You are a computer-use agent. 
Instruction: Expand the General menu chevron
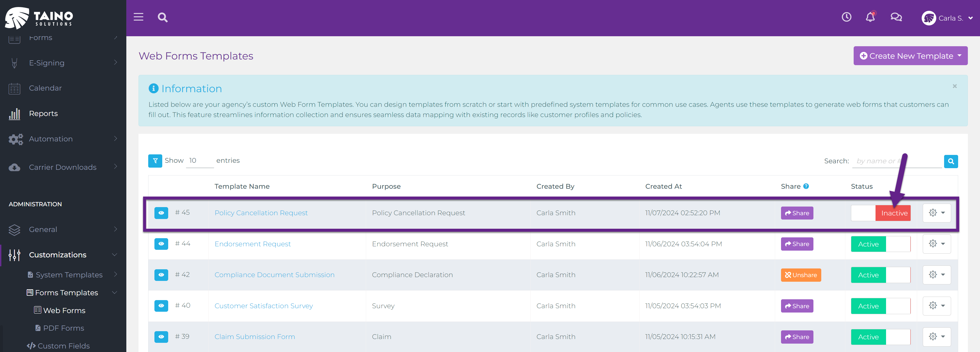tap(116, 229)
